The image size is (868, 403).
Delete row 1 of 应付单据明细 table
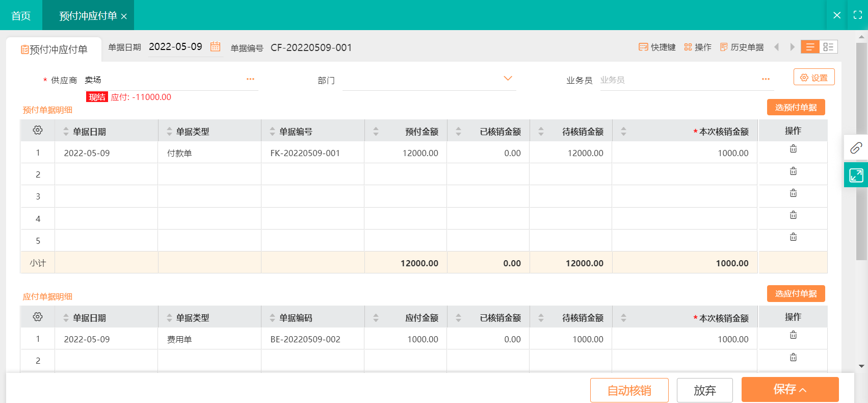[793, 335]
